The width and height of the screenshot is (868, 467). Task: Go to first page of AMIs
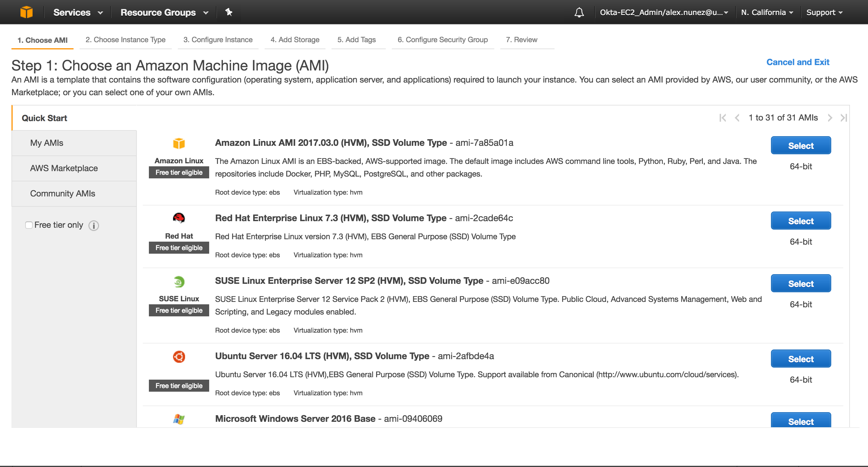722,118
